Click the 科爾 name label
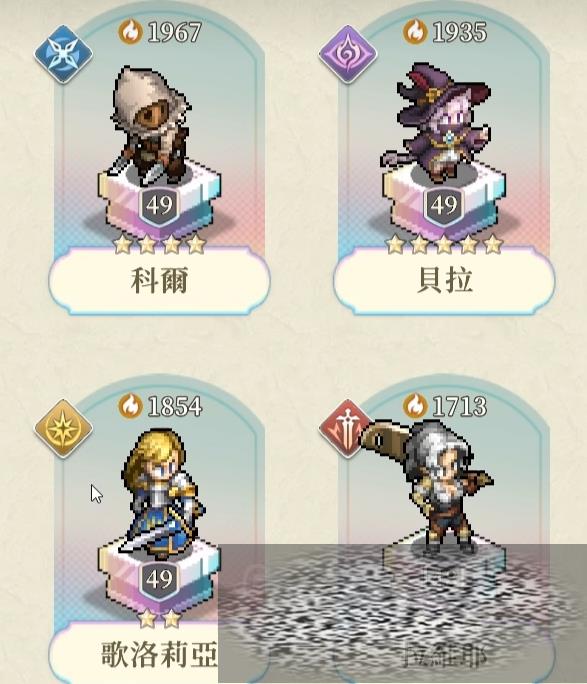587x684 pixels. click(x=159, y=280)
